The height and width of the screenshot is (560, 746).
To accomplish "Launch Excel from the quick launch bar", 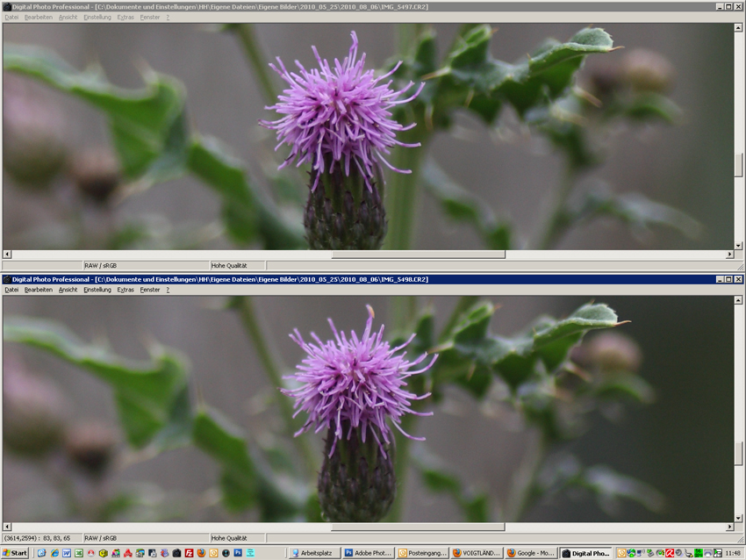I will point(79,553).
